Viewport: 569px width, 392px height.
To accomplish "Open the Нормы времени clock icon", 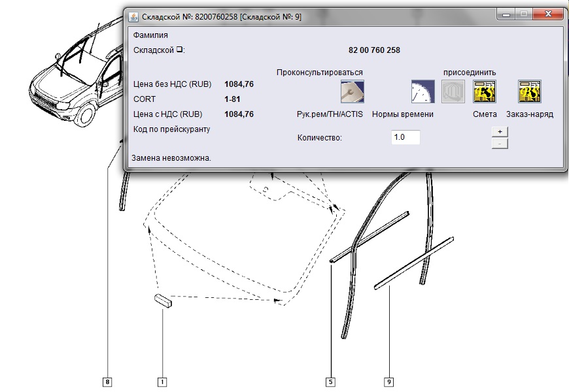I will click(422, 91).
